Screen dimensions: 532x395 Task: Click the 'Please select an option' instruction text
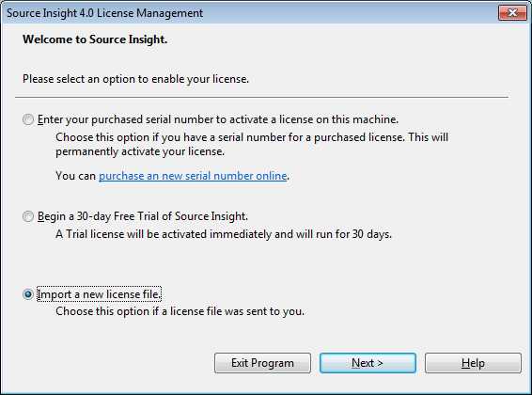(x=135, y=79)
